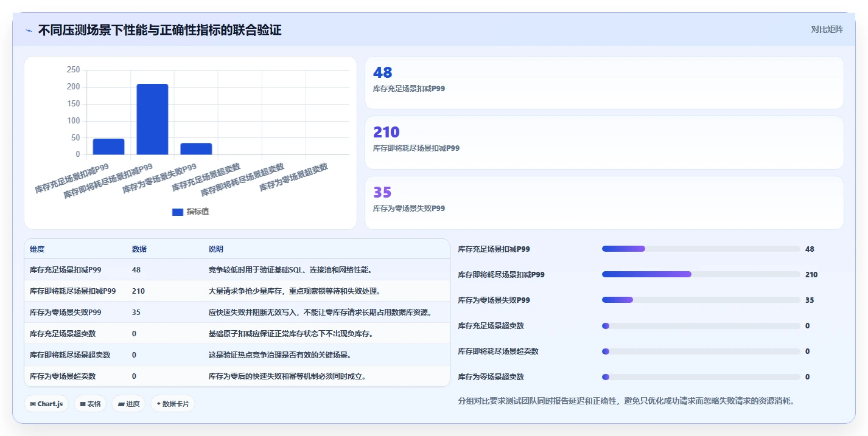Select the data card showing 210

(604, 142)
